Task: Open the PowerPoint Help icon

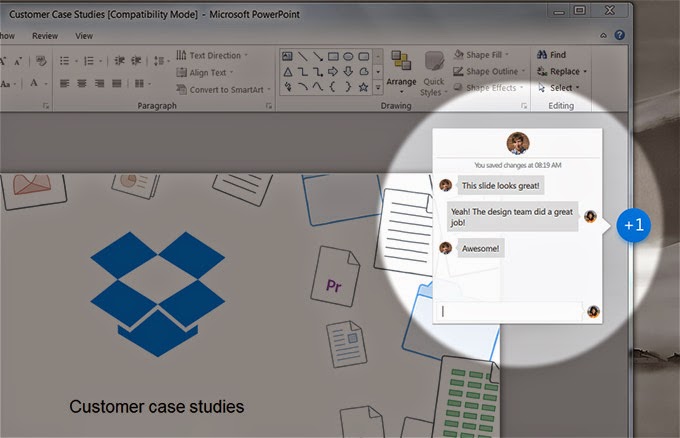Action: click(x=620, y=35)
